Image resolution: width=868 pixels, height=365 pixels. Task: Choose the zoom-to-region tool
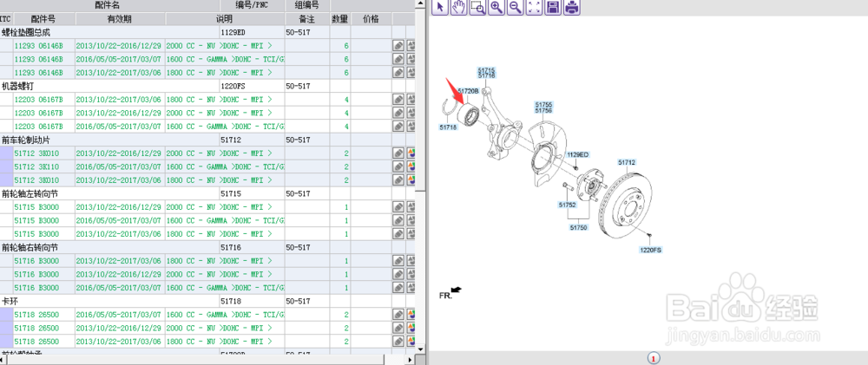[477, 7]
